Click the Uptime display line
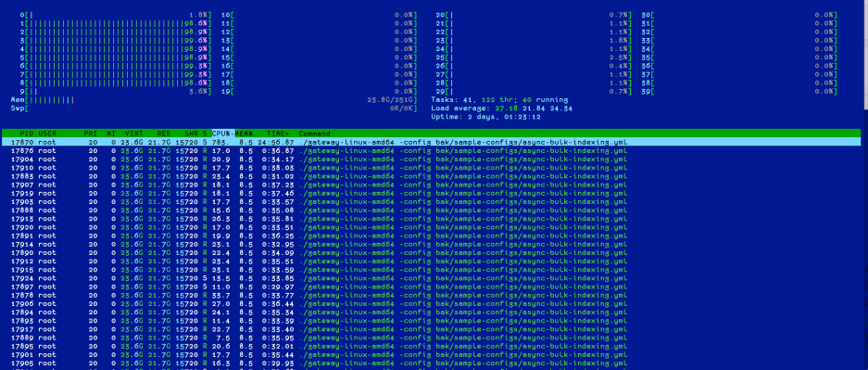Screen dimensions: 868x370 pyautogui.click(x=486, y=118)
